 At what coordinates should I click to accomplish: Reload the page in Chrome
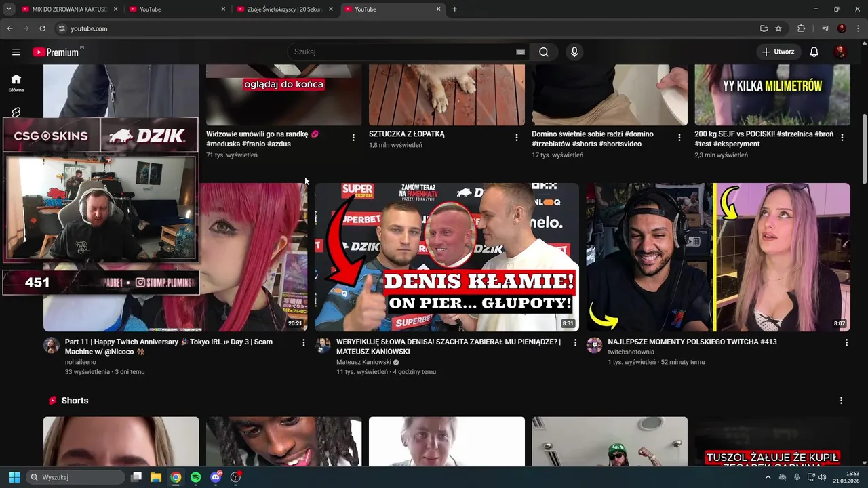(42, 28)
